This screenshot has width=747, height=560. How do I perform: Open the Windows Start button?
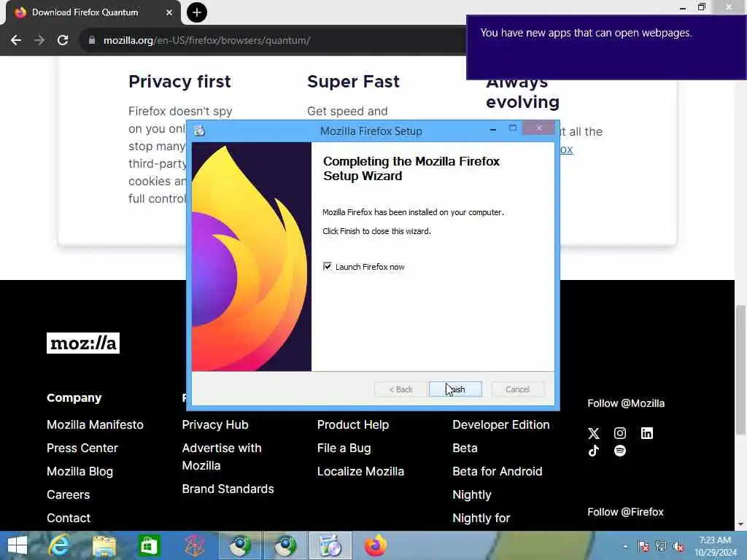coord(18,545)
